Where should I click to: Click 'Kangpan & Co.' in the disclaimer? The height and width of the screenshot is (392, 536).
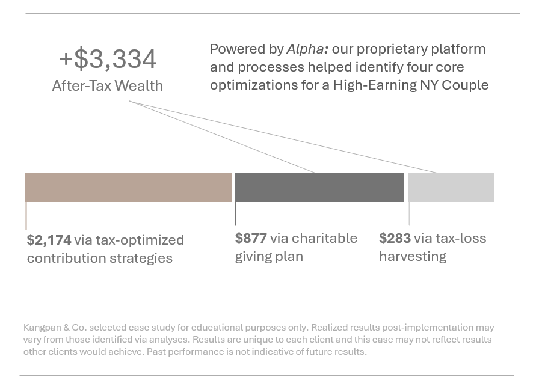53,328
